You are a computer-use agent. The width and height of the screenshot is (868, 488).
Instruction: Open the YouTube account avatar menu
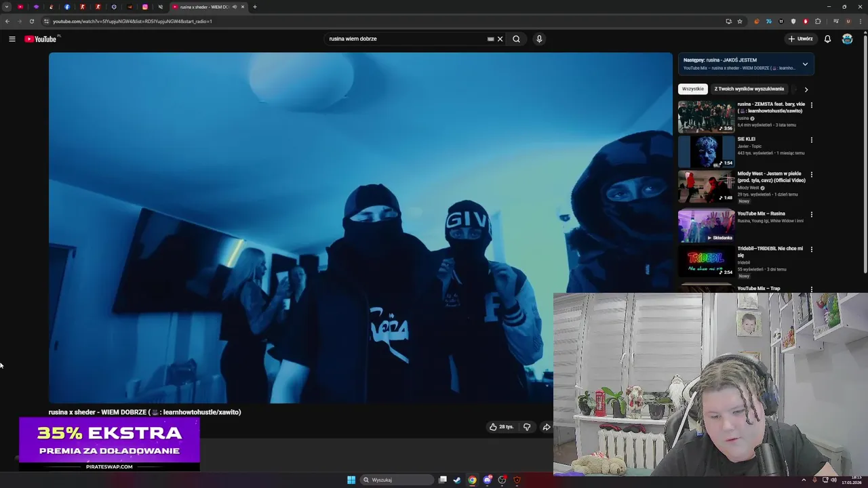pyautogui.click(x=847, y=39)
